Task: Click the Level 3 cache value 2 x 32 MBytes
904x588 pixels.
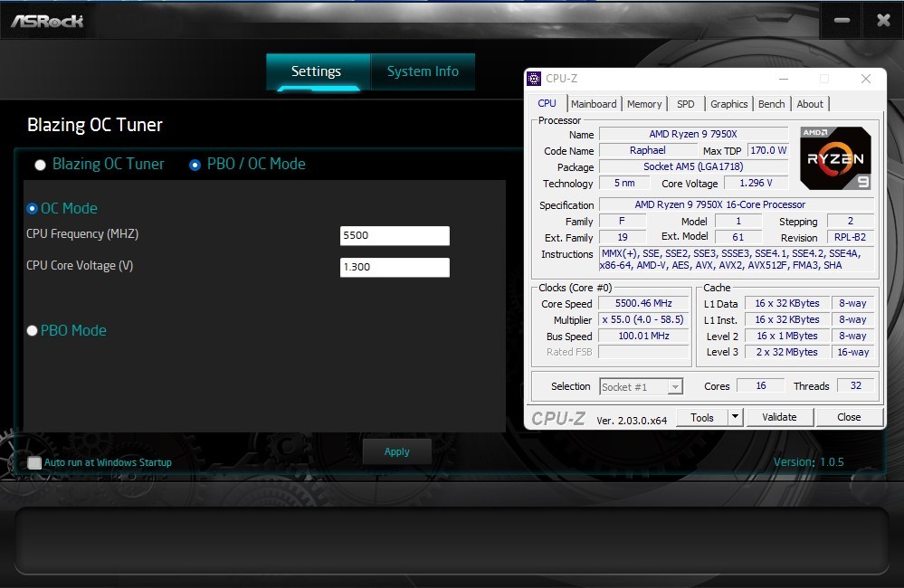Action: (x=787, y=352)
